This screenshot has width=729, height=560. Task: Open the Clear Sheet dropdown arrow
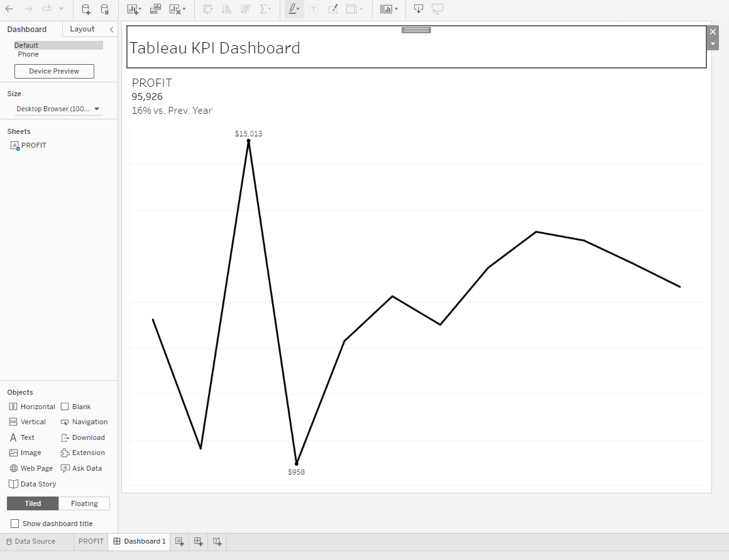[x=184, y=9]
